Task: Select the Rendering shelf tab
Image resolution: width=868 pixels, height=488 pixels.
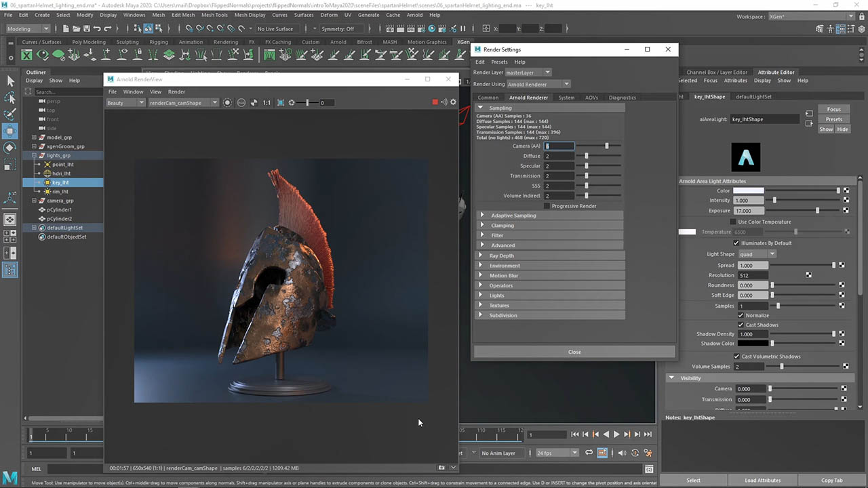Action: point(226,42)
